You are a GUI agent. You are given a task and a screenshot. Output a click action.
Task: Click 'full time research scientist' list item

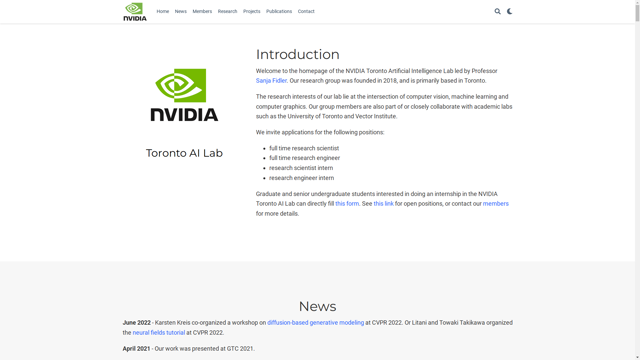coord(304,148)
